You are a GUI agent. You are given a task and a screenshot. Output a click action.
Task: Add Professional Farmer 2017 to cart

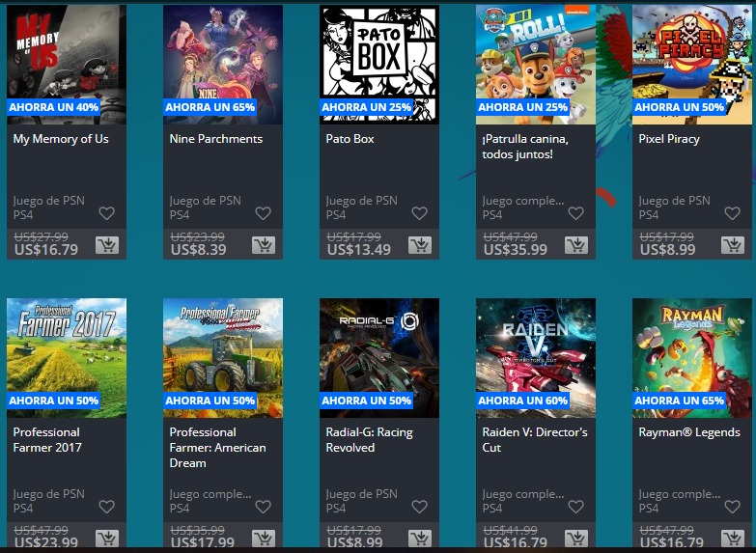[x=107, y=539]
